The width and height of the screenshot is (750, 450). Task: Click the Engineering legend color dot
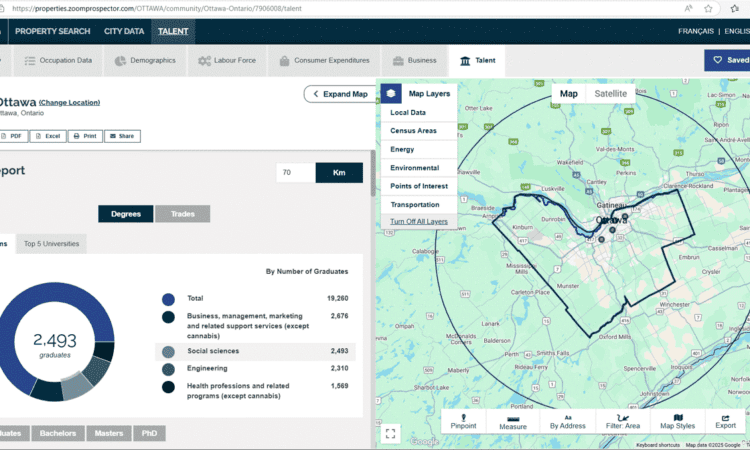pos(168,369)
